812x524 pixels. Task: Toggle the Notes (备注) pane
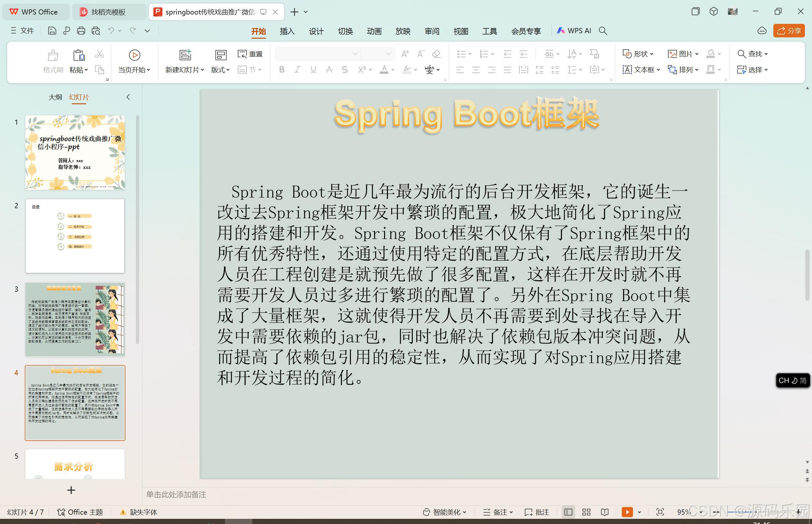(497, 512)
